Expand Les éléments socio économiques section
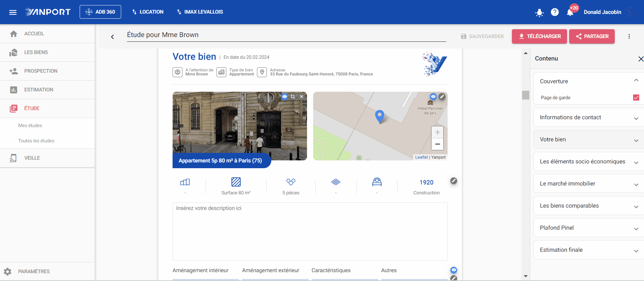The image size is (644, 281). click(636, 162)
